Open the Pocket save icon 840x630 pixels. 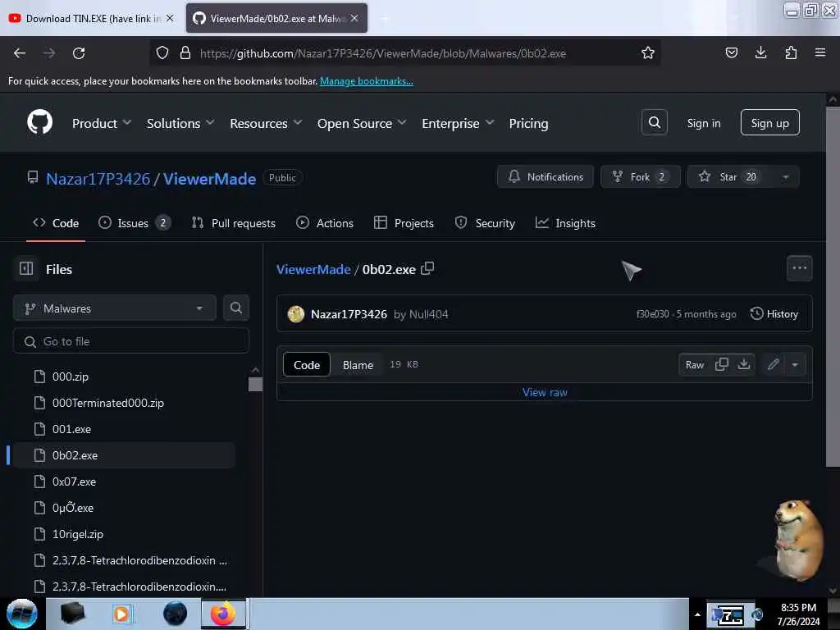click(x=731, y=52)
